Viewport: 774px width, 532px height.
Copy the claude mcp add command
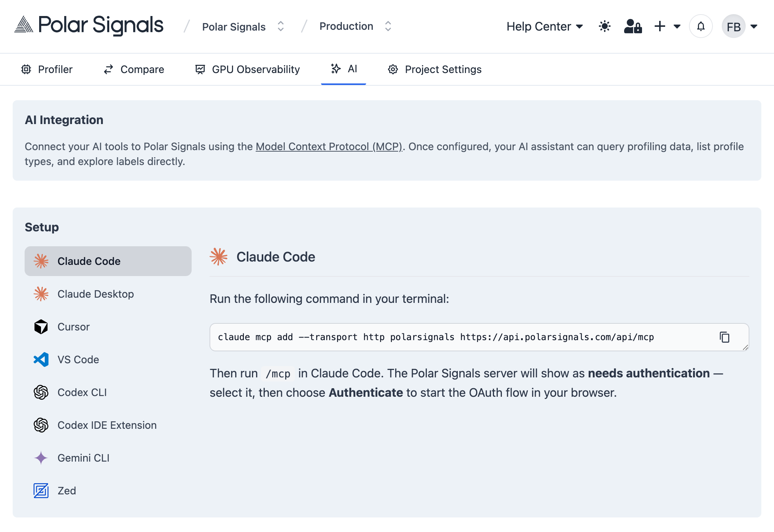(724, 337)
